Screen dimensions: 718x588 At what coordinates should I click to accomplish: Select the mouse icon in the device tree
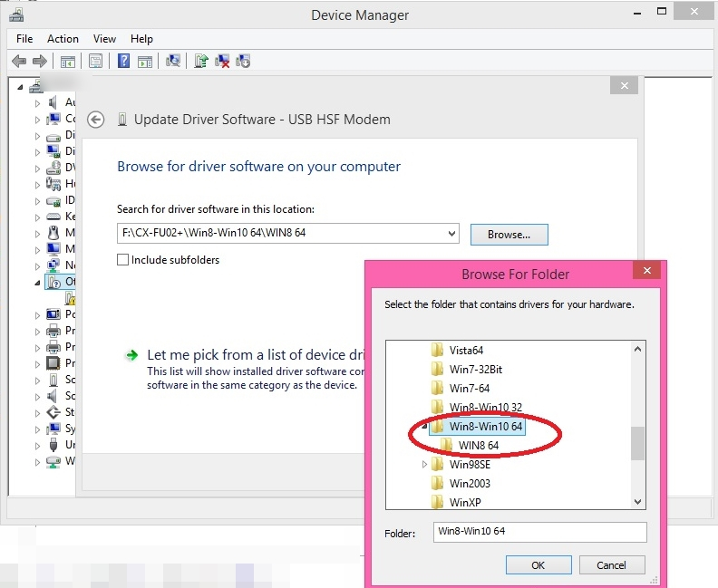pyautogui.click(x=53, y=233)
